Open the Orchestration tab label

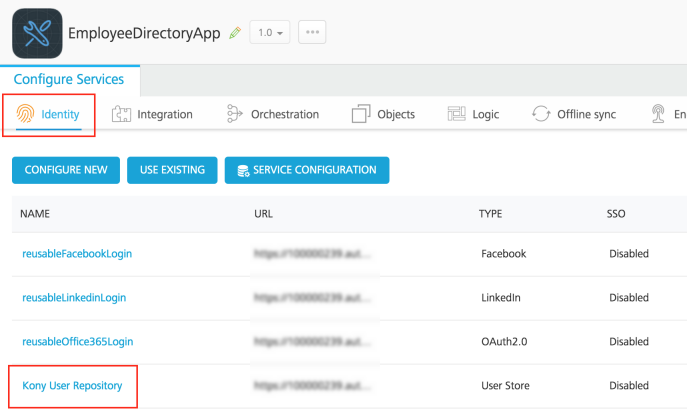pyautogui.click(x=285, y=114)
